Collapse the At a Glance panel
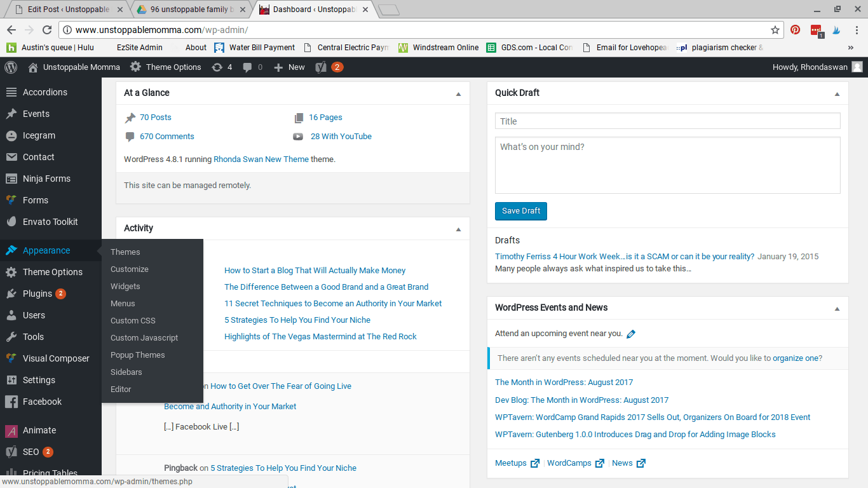This screenshot has height=488, width=868. pyautogui.click(x=458, y=93)
